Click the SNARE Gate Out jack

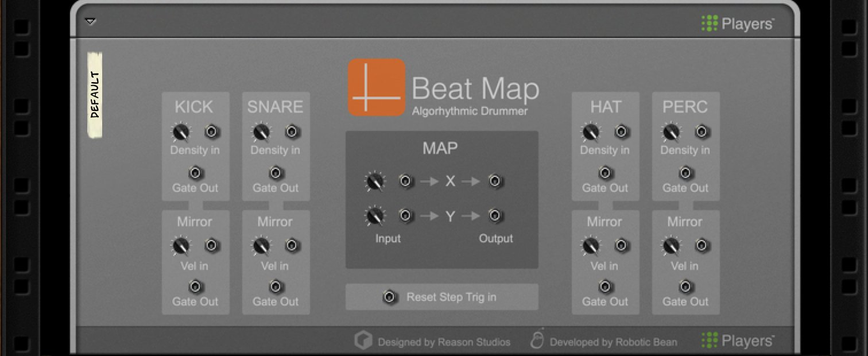276,172
